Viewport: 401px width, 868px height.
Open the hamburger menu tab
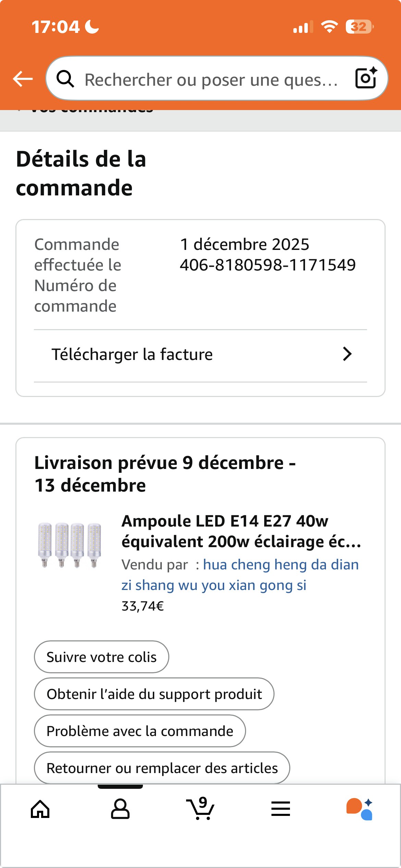coord(281,809)
